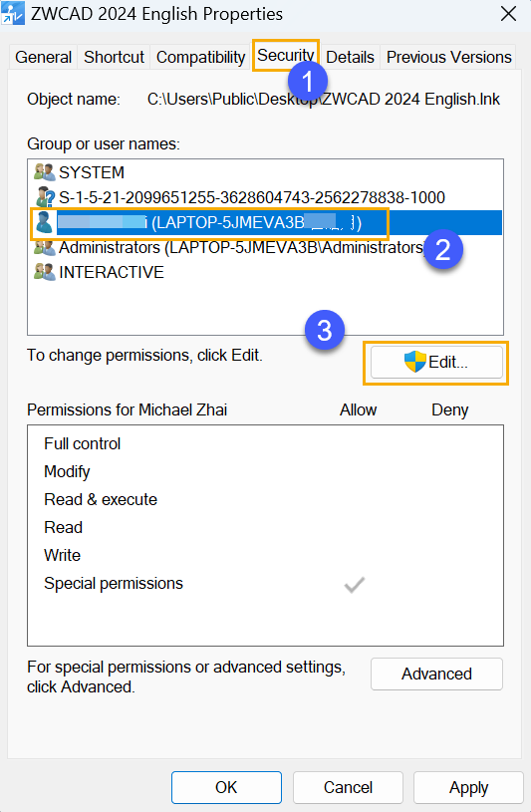Image resolution: width=531 pixels, height=812 pixels.
Task: Click the Apply button
Action: 469,787
